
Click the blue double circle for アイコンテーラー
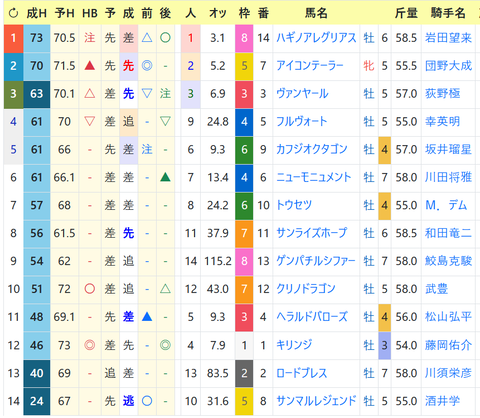pyautogui.click(x=147, y=66)
